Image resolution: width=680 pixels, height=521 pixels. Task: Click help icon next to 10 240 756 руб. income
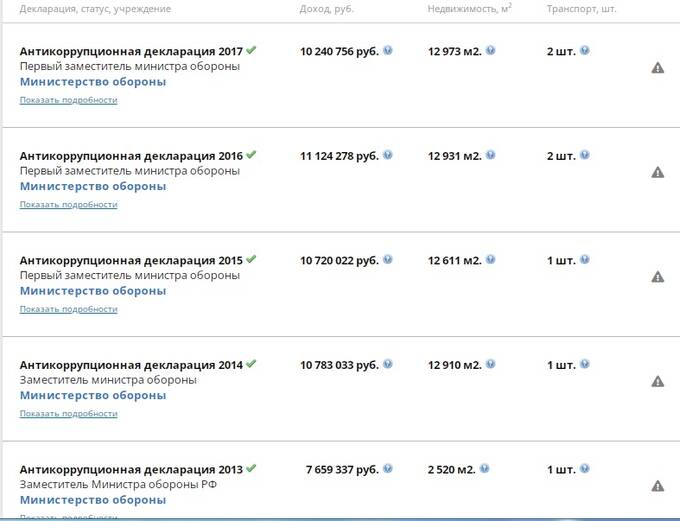[x=388, y=50]
